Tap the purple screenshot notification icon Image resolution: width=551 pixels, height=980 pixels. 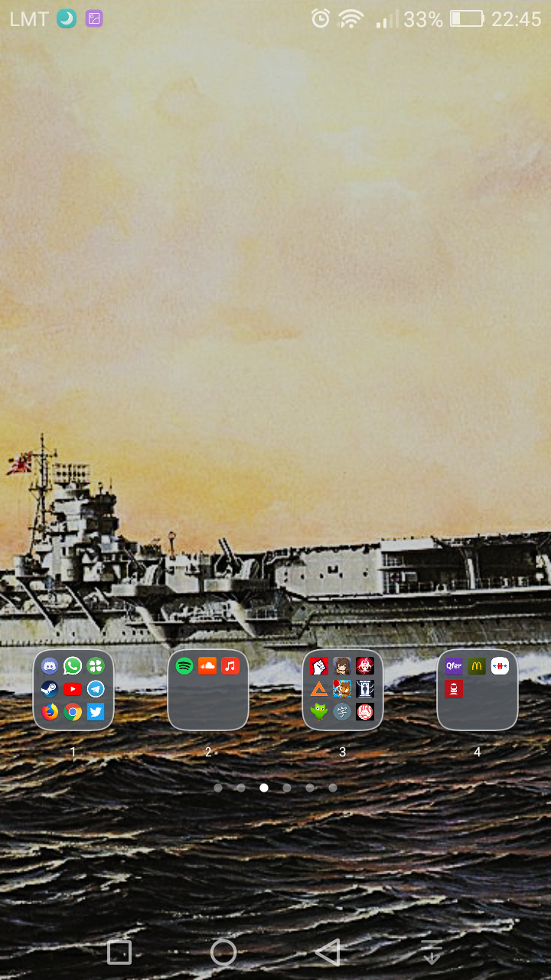click(x=94, y=19)
